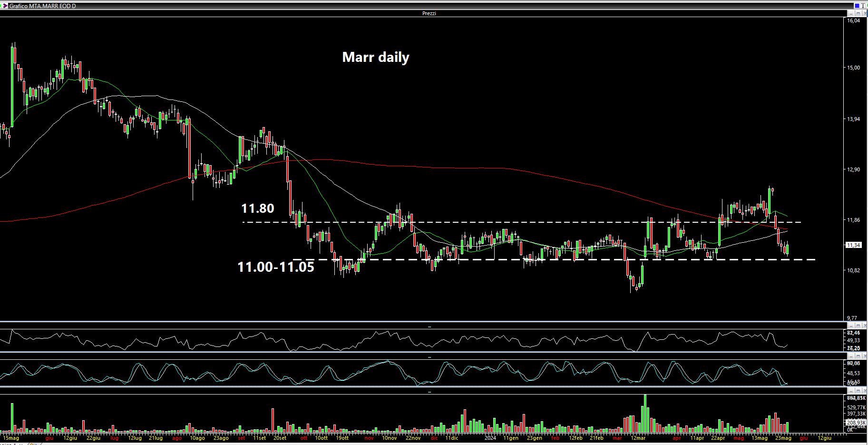868x445 pixels.
Task: Close the volume histogram panel
Action: 865,391
